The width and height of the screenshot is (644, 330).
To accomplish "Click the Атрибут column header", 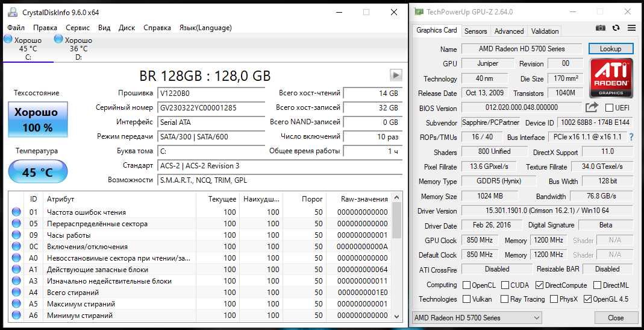I will (119, 198).
